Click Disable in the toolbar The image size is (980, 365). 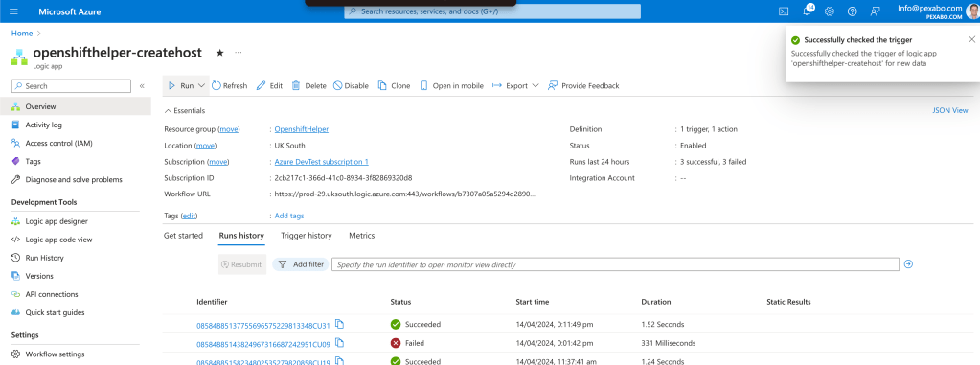click(351, 85)
